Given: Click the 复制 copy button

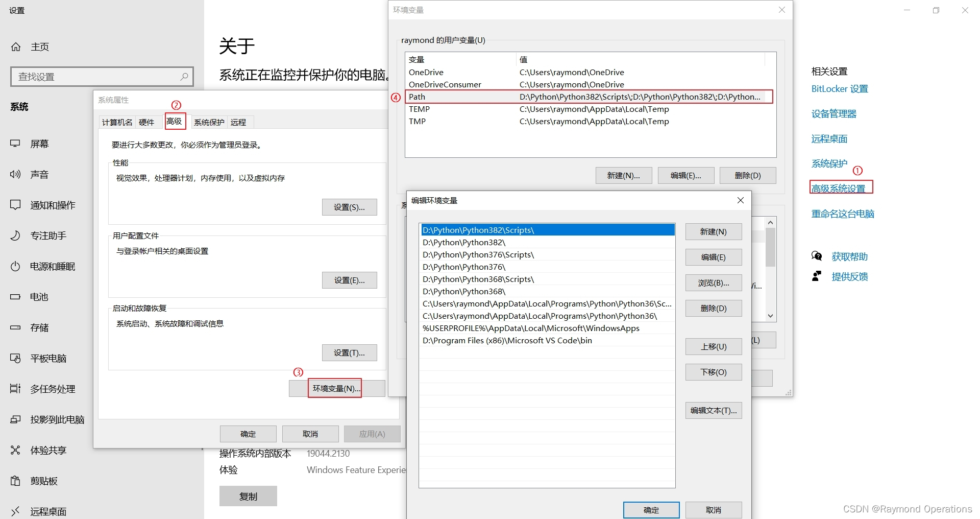Looking at the screenshot, I should (x=248, y=496).
